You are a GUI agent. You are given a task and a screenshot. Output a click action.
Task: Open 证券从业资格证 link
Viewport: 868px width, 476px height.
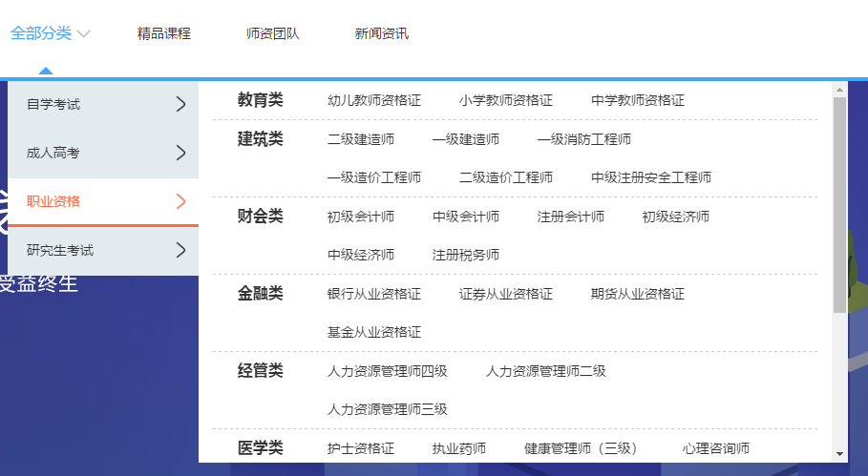506,294
